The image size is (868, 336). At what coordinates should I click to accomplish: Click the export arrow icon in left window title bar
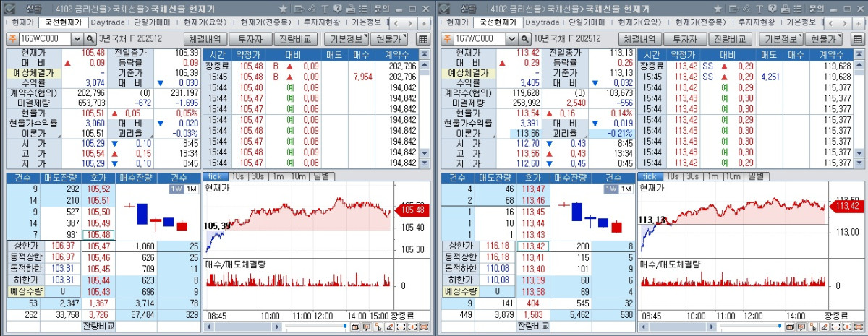(299, 9)
